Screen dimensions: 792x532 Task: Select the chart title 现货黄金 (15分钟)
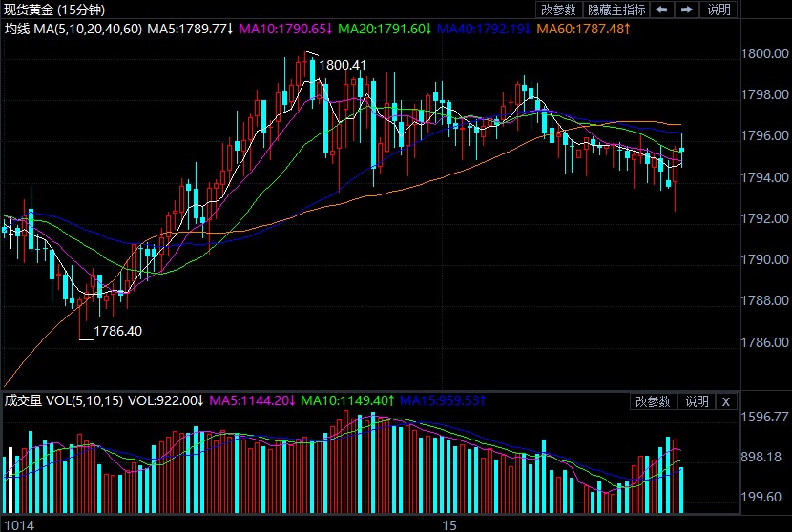pos(54,10)
